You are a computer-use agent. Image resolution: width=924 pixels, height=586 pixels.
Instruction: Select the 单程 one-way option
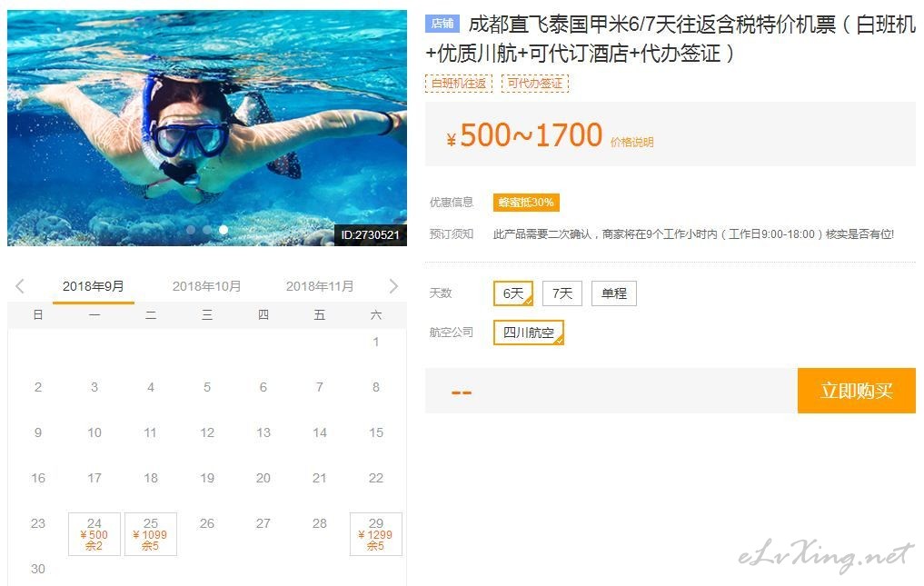pyautogui.click(x=614, y=293)
